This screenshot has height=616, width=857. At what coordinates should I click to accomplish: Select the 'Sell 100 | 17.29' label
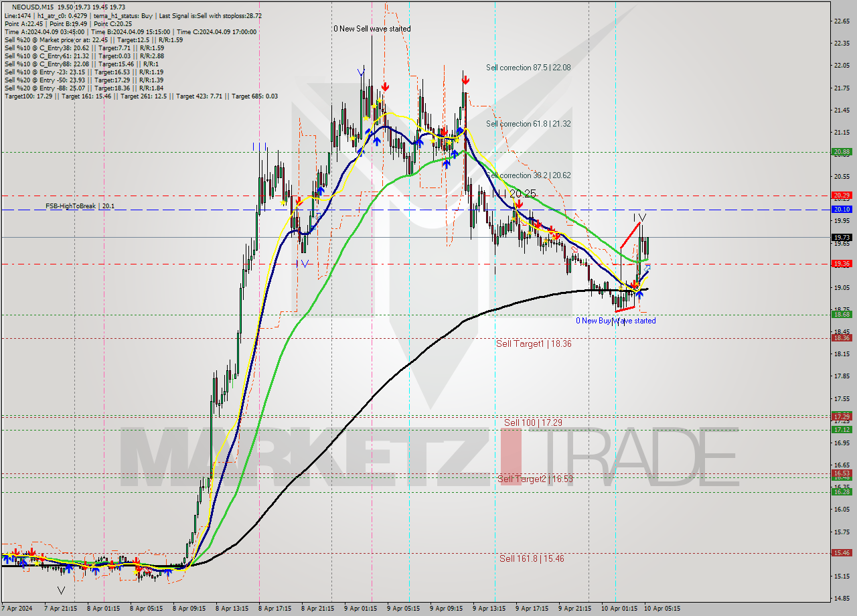(x=533, y=422)
